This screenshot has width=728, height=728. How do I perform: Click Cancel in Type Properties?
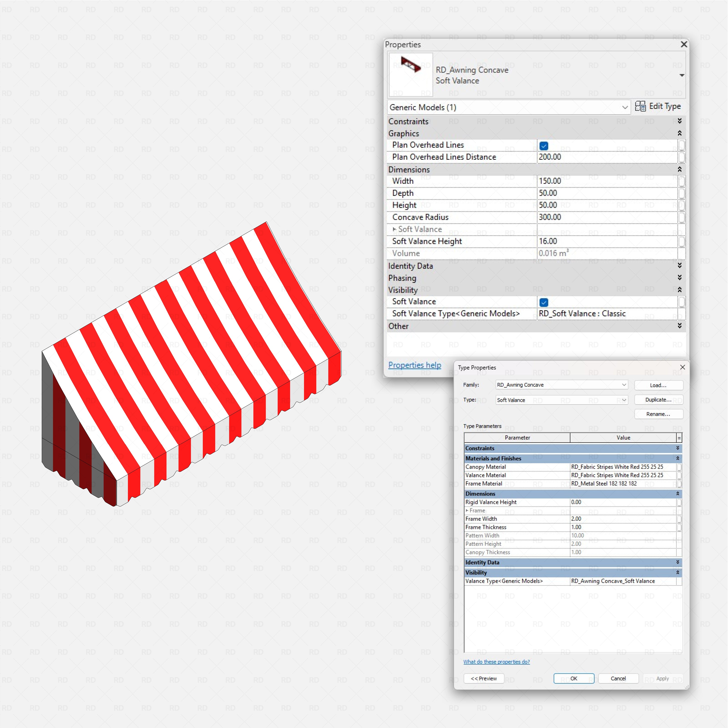[618, 678]
